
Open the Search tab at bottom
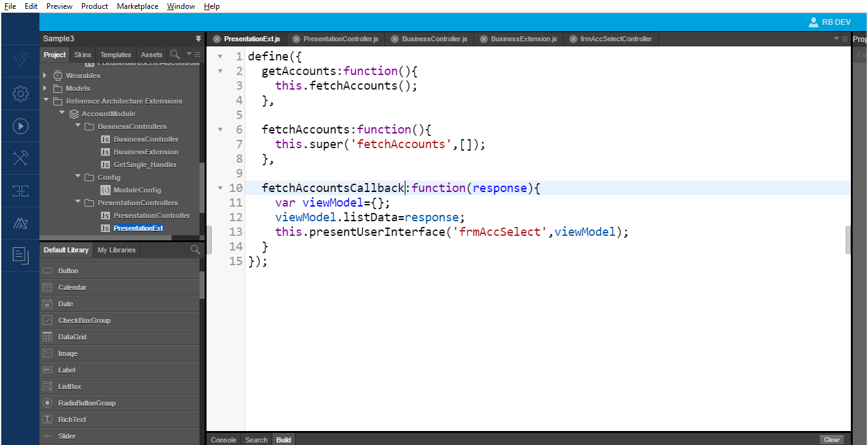[256, 440]
